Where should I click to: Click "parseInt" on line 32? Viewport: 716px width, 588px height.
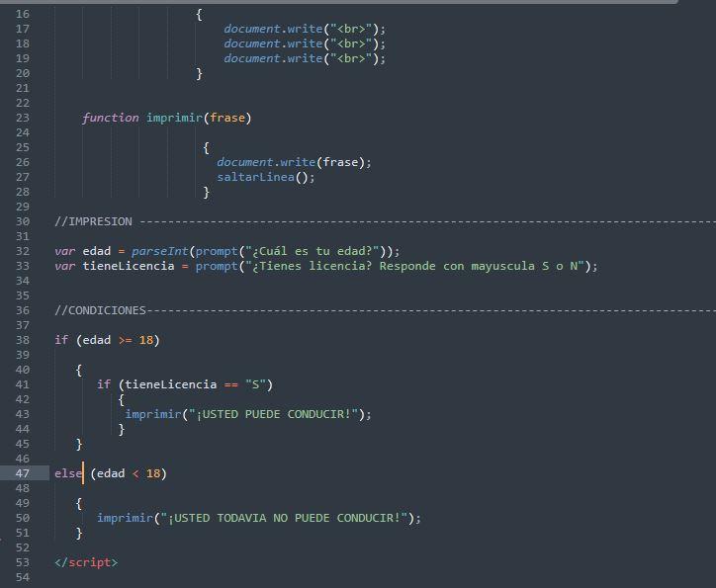tap(160, 251)
